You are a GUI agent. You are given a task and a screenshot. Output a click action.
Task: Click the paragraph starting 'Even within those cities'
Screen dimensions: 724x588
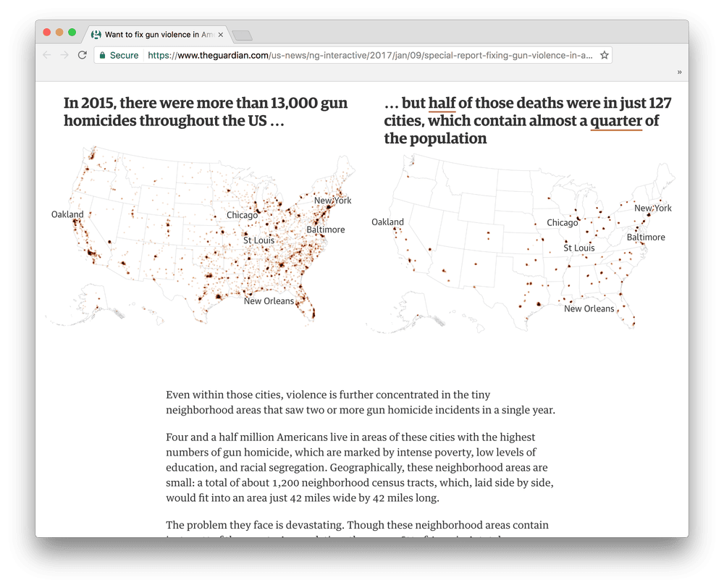[361, 403]
